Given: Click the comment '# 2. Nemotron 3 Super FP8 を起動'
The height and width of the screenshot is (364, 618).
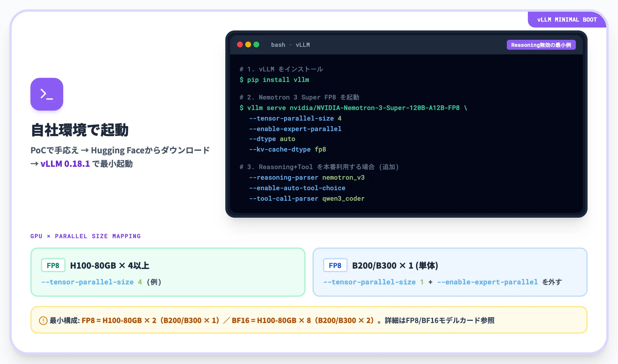Looking at the screenshot, I should 299,97.
